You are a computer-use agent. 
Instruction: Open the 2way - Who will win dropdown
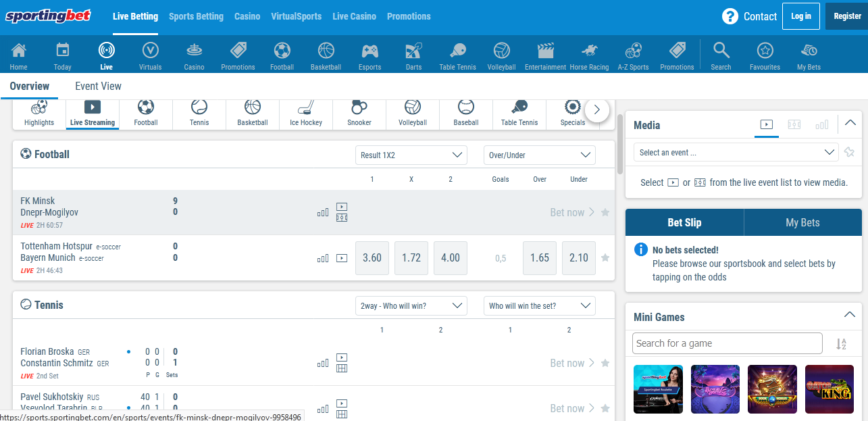[411, 305]
